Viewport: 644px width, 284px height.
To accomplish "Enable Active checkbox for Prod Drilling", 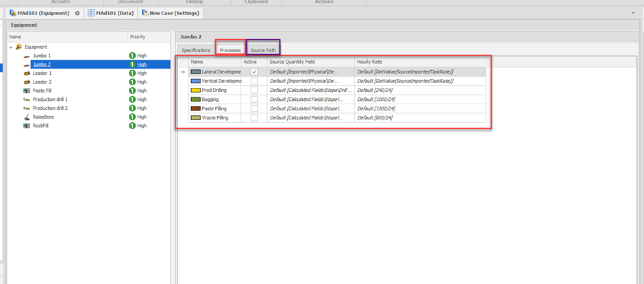I will (254, 90).
